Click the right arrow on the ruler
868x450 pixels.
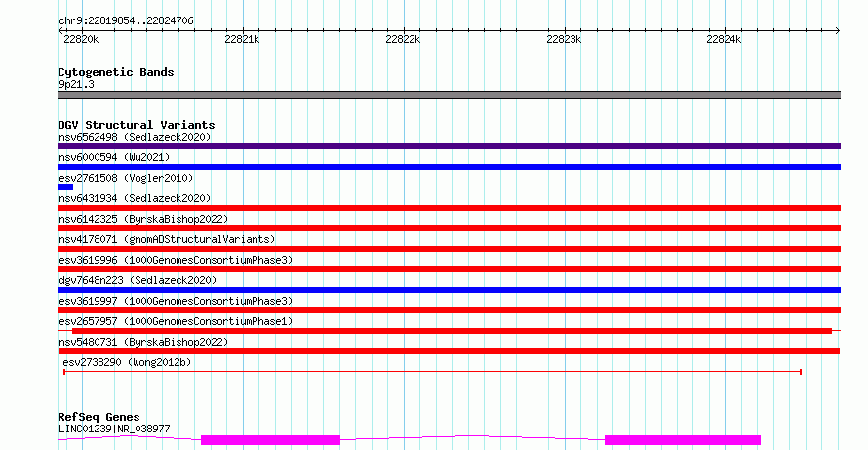point(838,30)
